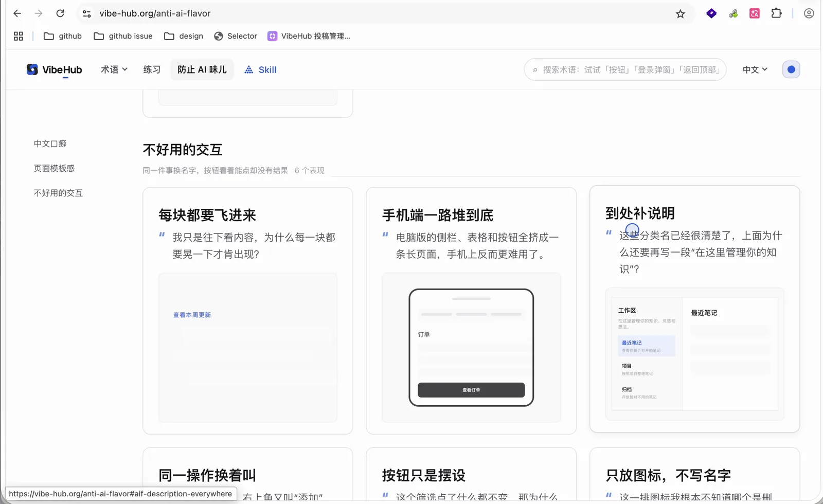
Task: Open the 手机端一路堆到底 card
Action: click(471, 311)
